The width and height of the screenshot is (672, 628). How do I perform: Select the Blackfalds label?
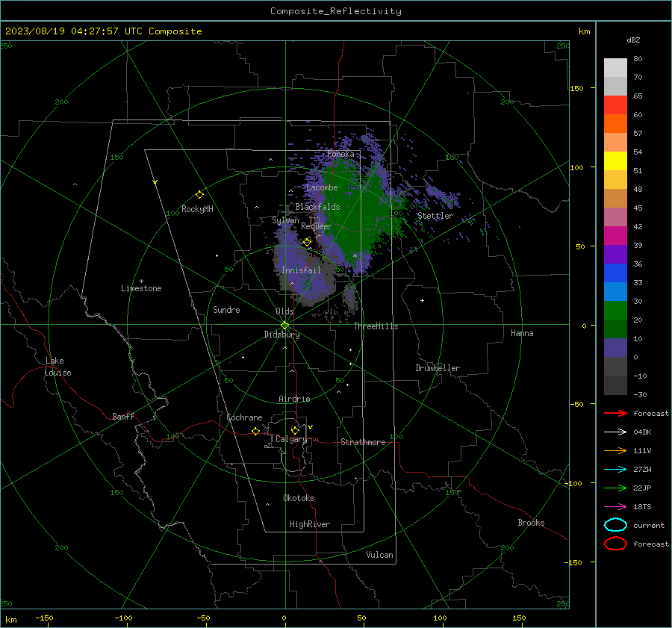pyautogui.click(x=317, y=207)
